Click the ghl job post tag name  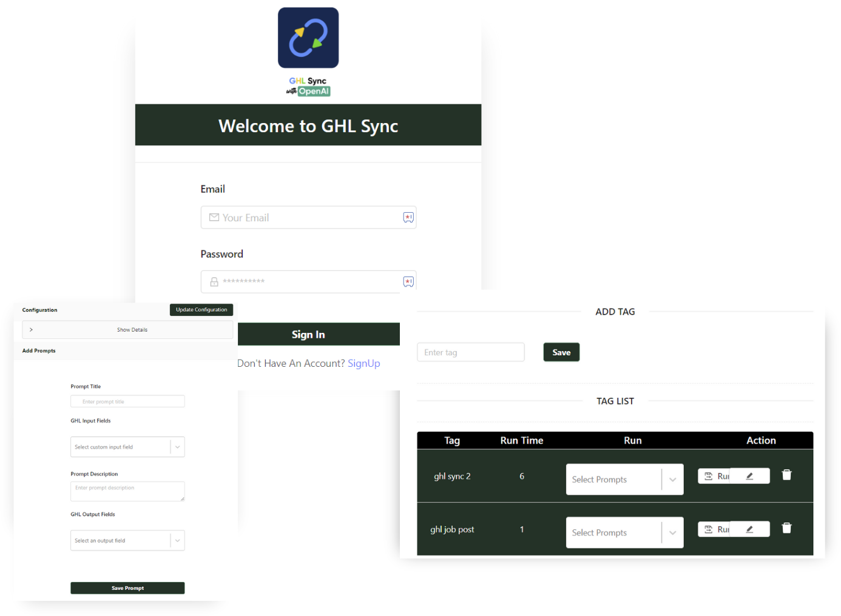(452, 529)
